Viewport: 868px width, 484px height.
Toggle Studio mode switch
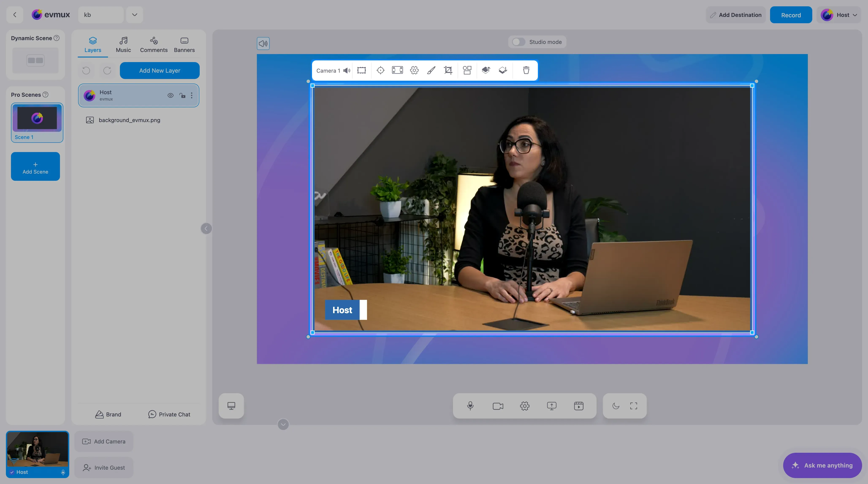coord(518,42)
